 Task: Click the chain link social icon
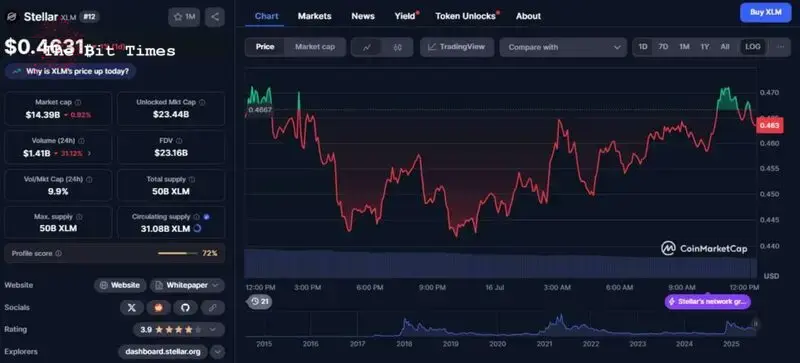pos(212,307)
